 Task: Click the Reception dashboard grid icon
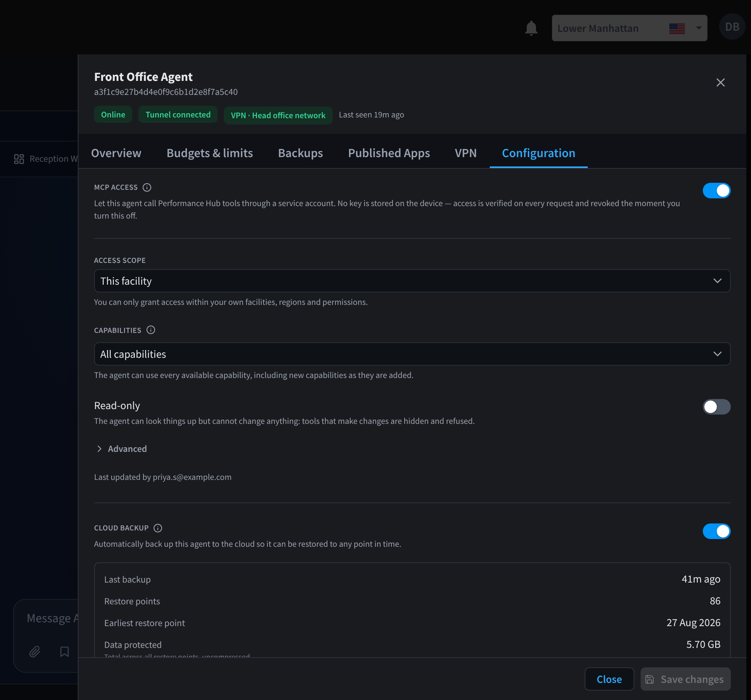coord(19,159)
